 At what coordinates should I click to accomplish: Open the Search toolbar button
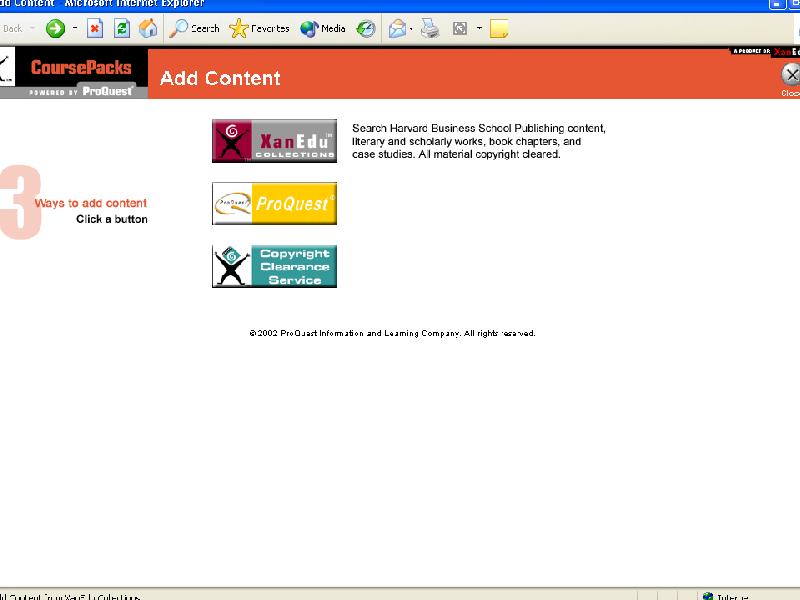tap(194, 29)
